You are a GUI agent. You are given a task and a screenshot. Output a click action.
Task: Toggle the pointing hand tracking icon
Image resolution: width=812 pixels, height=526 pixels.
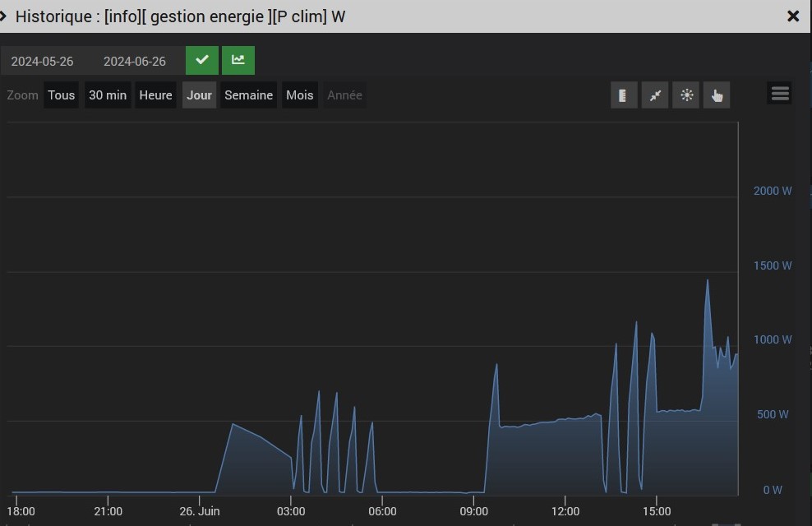pos(717,95)
